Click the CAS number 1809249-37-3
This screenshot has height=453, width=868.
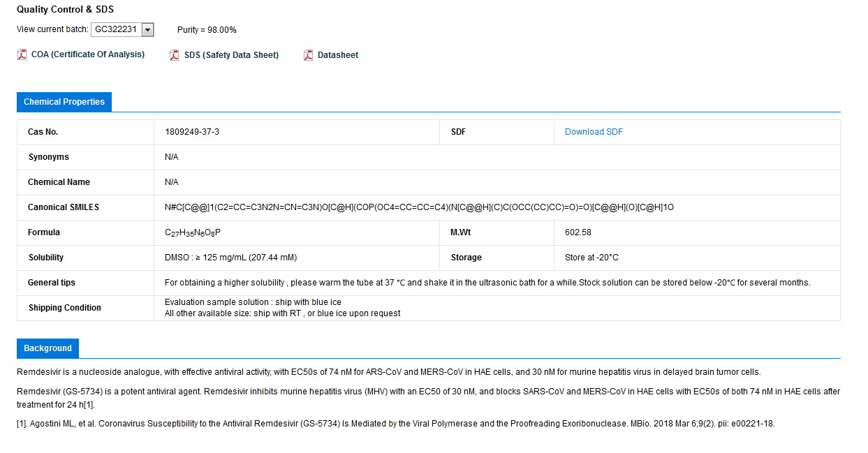[192, 132]
